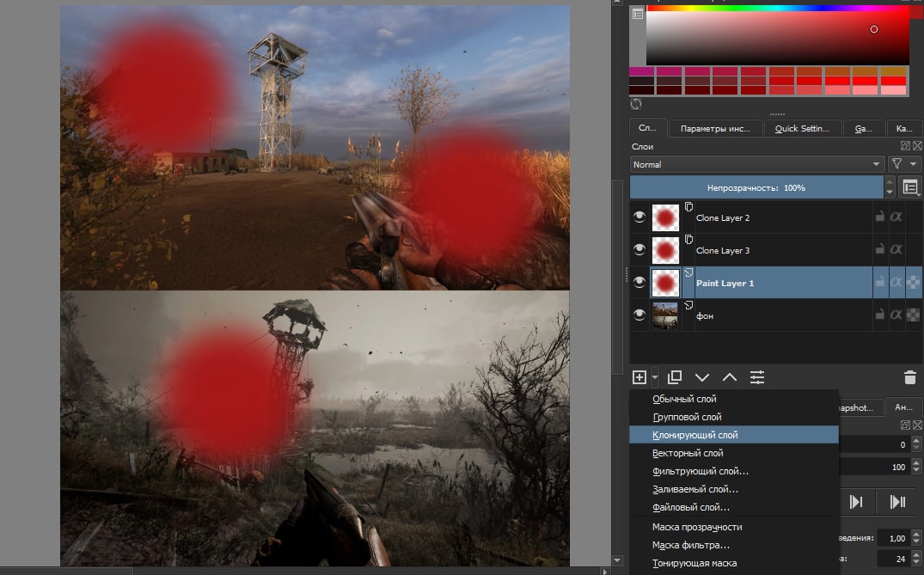The width and height of the screenshot is (924, 575).
Task: Click the layer filter funnel icon
Action: 896,164
